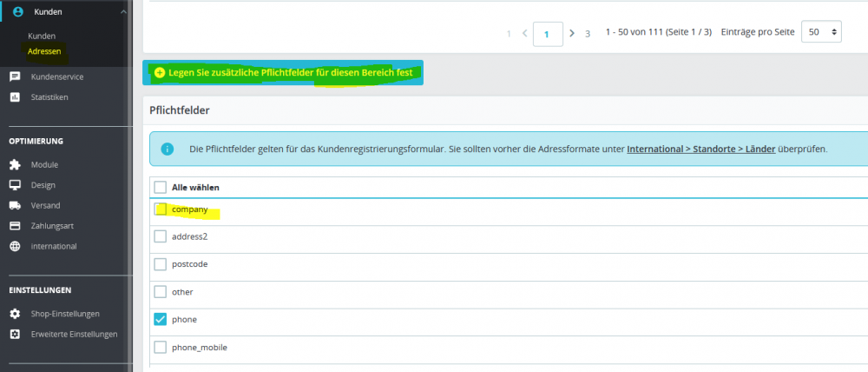Click the OPTIMIERUNG section heading
868x372 pixels.
coord(36,141)
